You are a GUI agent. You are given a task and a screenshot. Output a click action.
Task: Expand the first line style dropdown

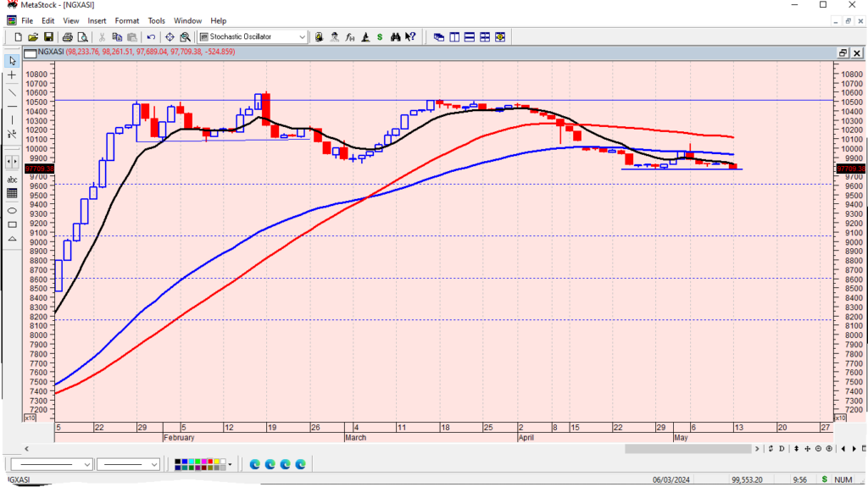click(87, 464)
